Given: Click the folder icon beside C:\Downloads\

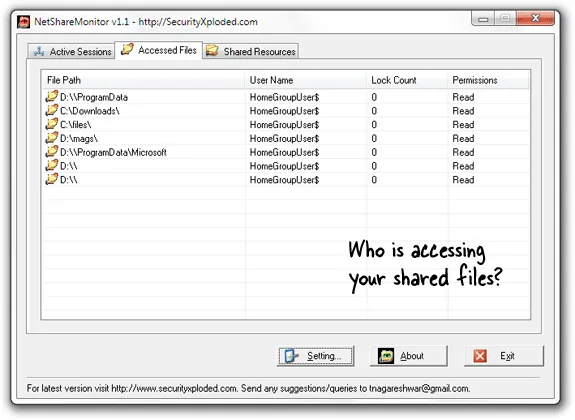Looking at the screenshot, I should click(x=52, y=110).
